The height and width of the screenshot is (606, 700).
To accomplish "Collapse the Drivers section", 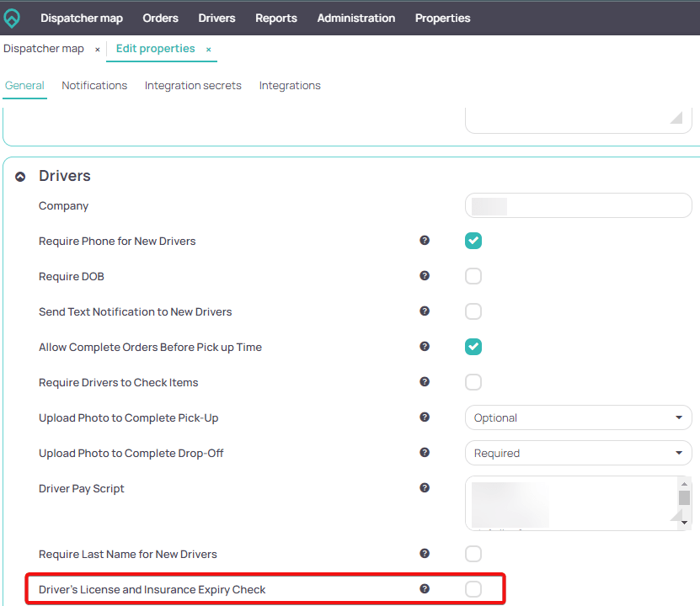I will pyautogui.click(x=20, y=177).
